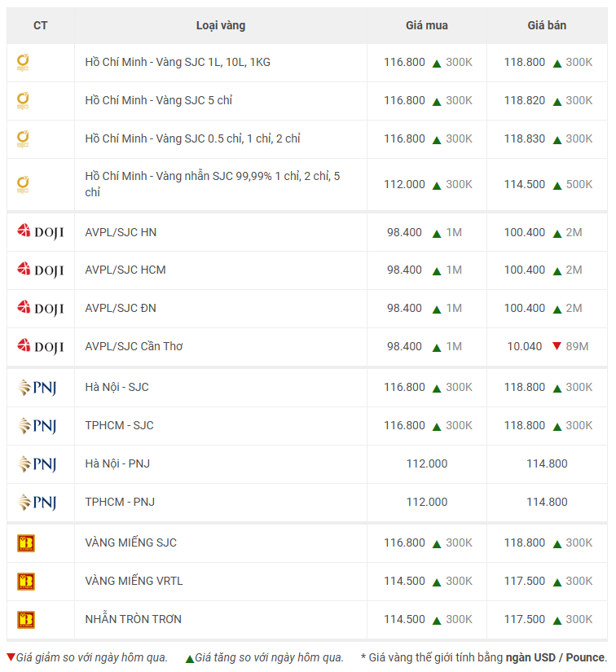Click the AVPL/SJC HCM label
Image resolution: width=616 pixels, height=672 pixels.
click(x=125, y=270)
